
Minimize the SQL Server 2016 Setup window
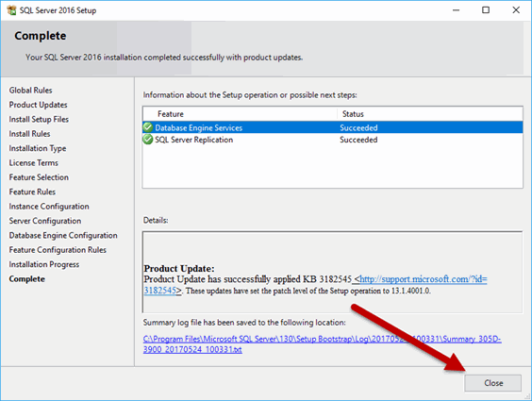[x=456, y=10]
